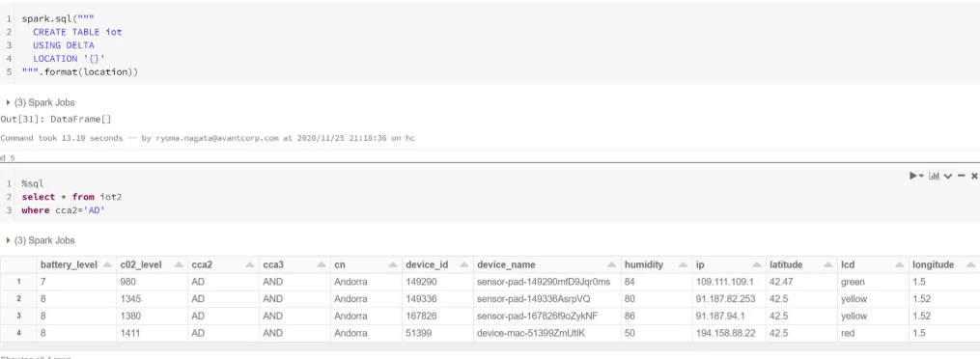Screen dimensions: 980x359
Task: Sort by lcd column arrow
Action: point(899,264)
